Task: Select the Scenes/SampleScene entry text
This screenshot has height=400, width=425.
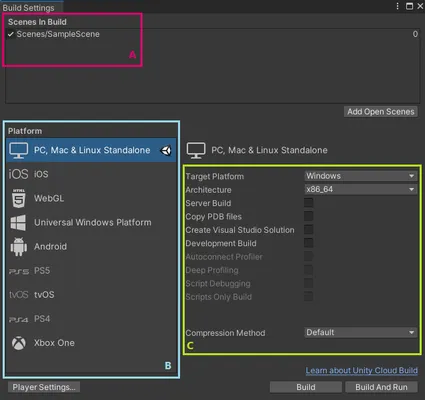Action: [58, 34]
